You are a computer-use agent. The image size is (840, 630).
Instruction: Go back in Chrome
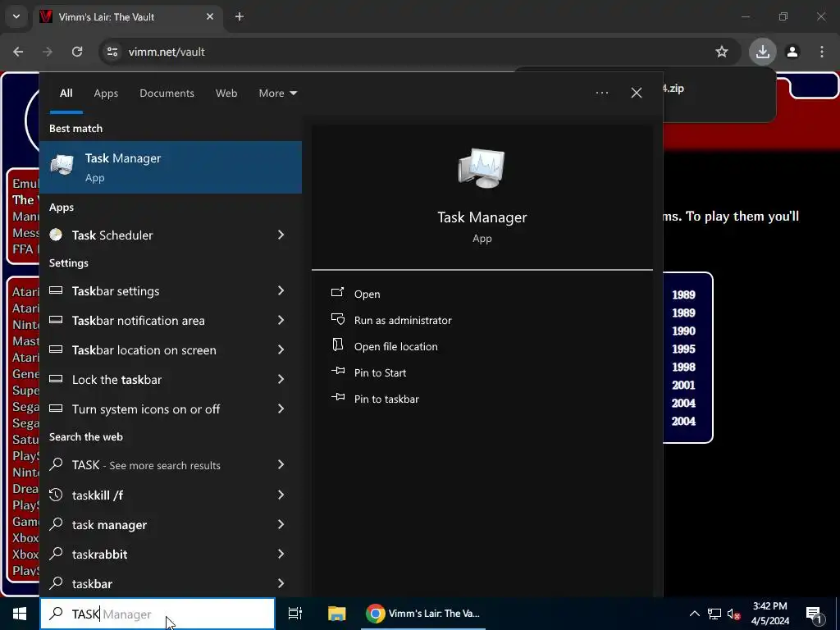click(18, 52)
